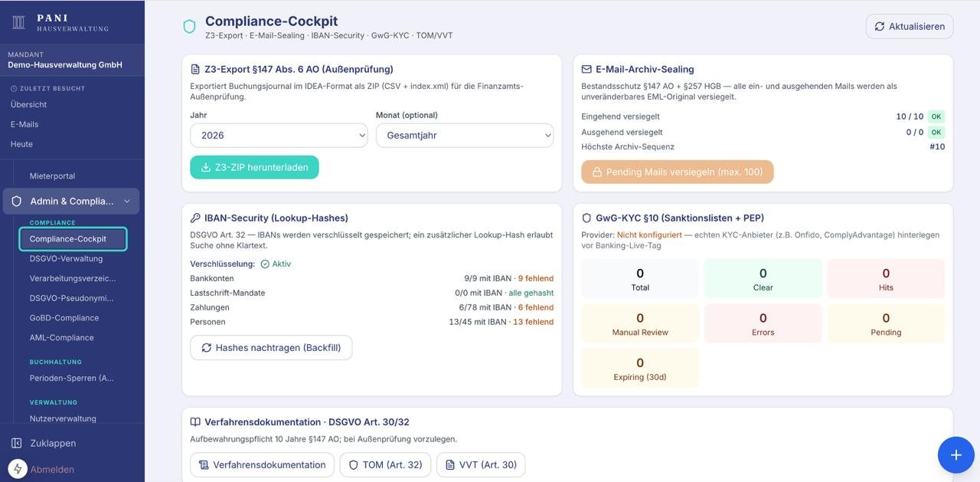Click the green check icon next to Aktiv

click(x=265, y=264)
